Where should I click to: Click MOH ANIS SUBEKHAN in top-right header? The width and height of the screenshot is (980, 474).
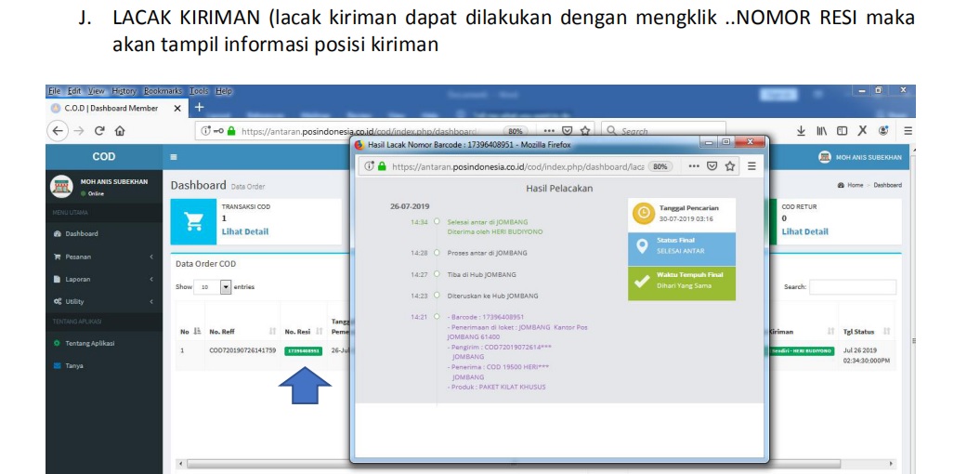[x=869, y=158]
